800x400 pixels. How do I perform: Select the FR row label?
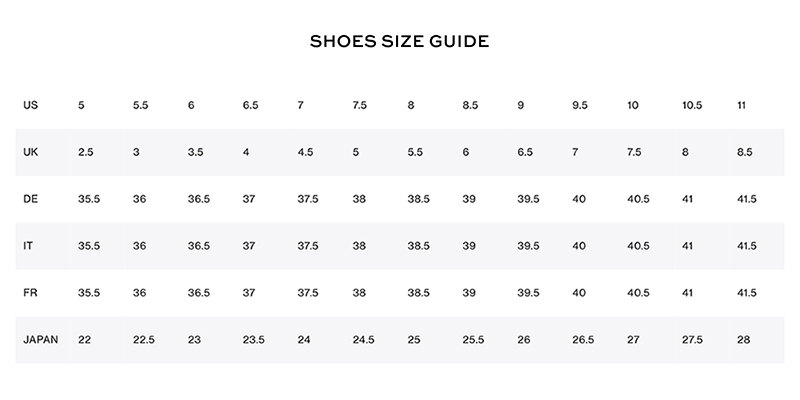point(30,293)
